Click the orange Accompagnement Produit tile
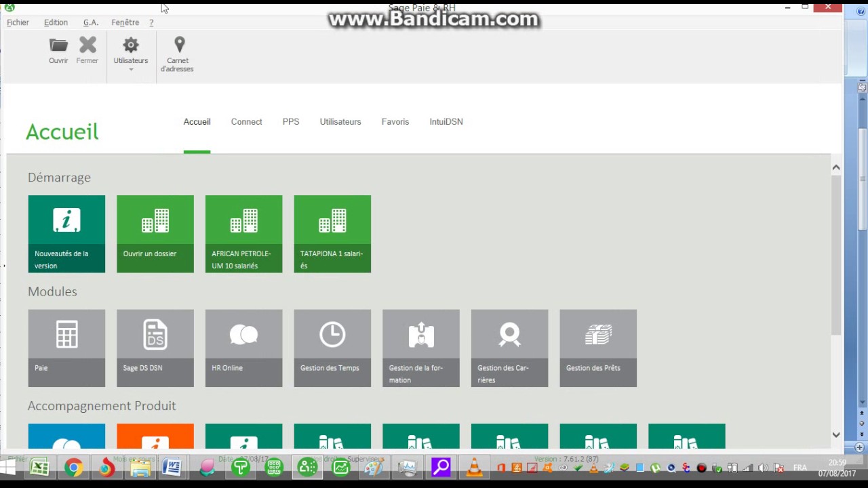This screenshot has width=868, height=488. (x=155, y=436)
